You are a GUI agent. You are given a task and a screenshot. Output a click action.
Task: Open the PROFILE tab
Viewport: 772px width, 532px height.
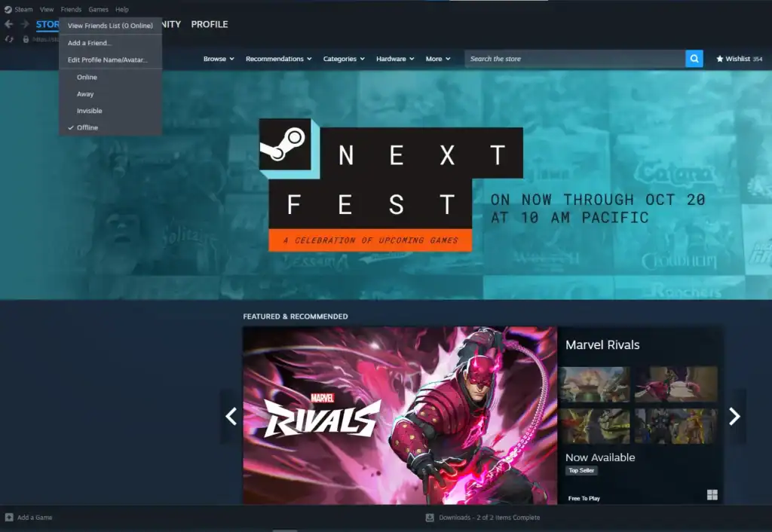coord(210,24)
